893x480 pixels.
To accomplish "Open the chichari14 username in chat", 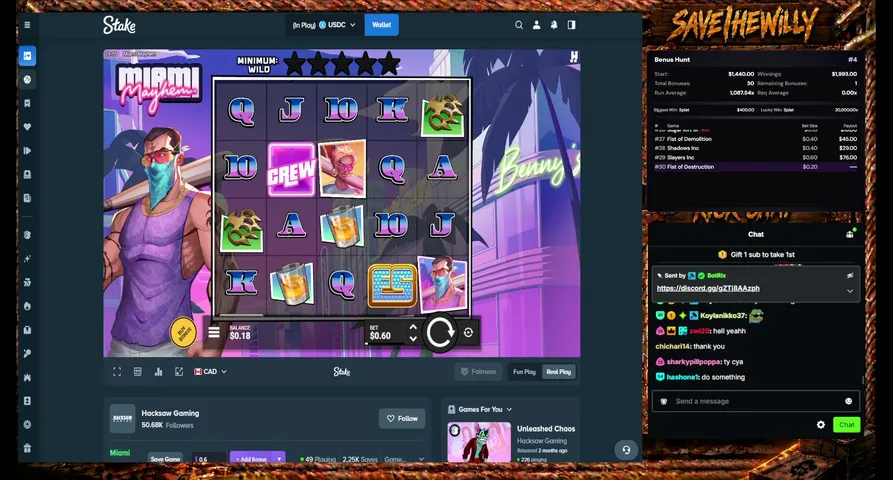I will (673, 346).
